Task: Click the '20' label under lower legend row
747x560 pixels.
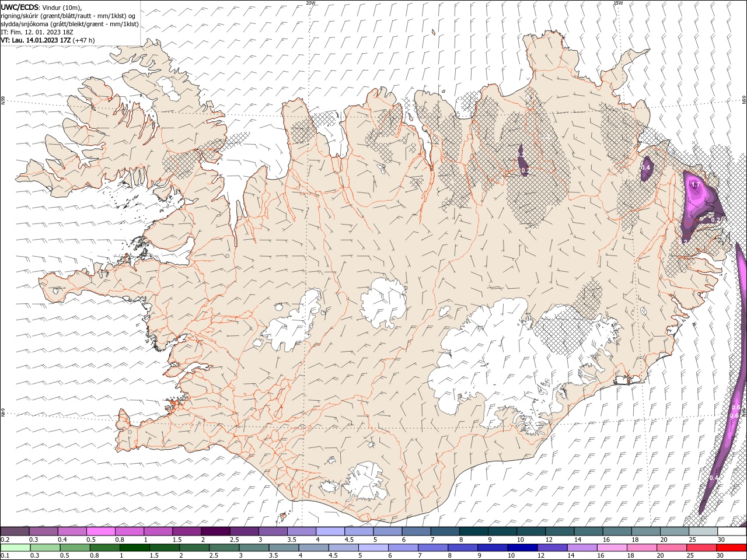Action: 660,555
